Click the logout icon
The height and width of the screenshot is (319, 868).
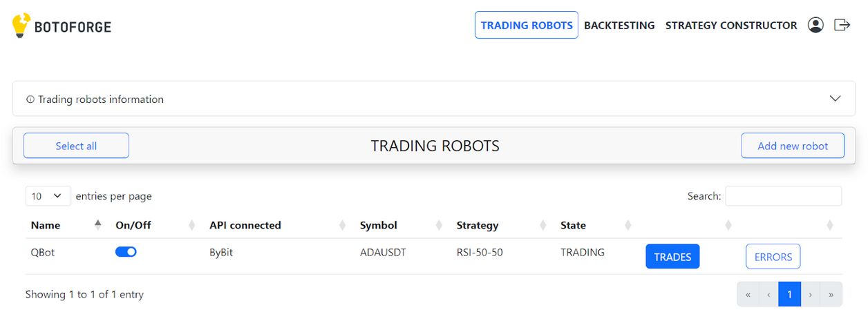click(x=842, y=25)
